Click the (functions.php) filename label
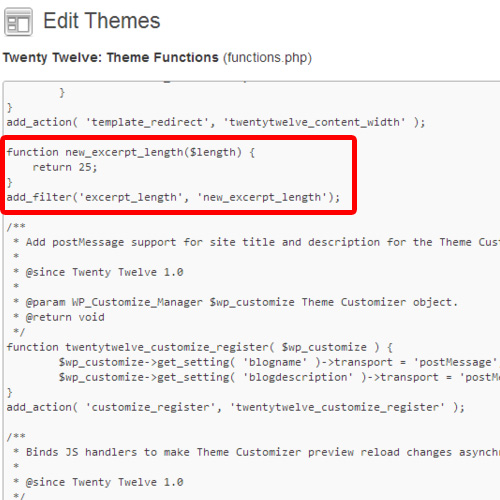This screenshot has height=500, width=500. coord(267,58)
